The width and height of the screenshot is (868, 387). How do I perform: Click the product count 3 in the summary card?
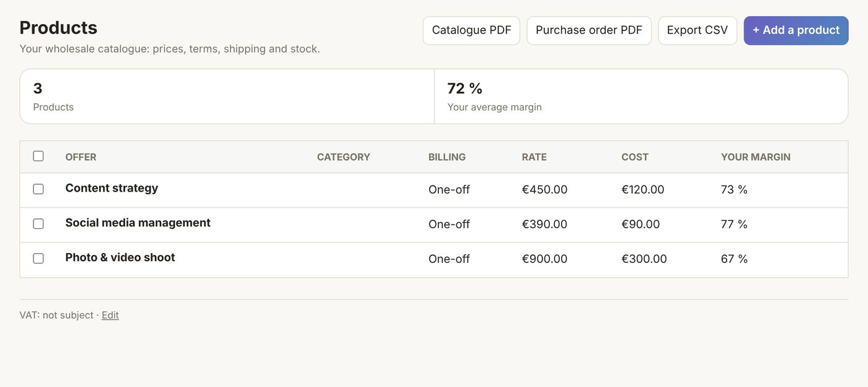(38, 88)
